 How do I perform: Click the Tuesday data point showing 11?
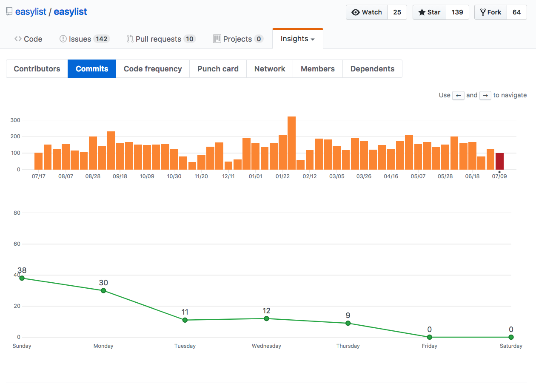(x=185, y=320)
